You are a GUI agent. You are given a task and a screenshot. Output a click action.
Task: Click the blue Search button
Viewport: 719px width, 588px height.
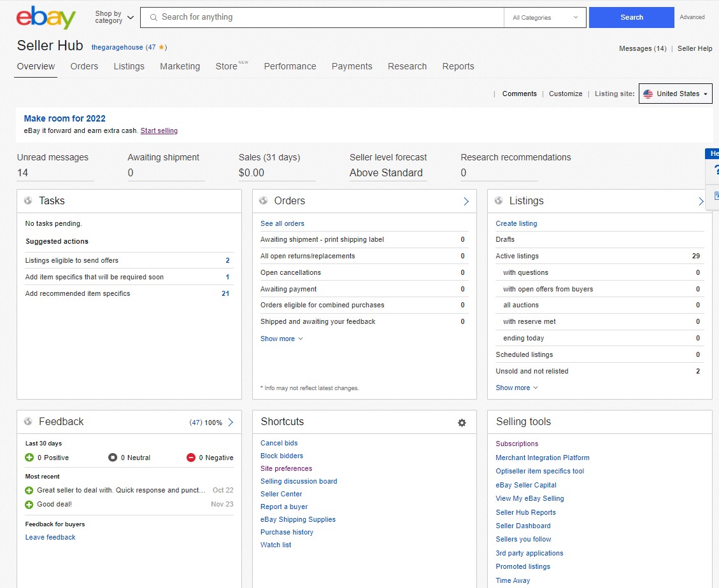(630, 17)
